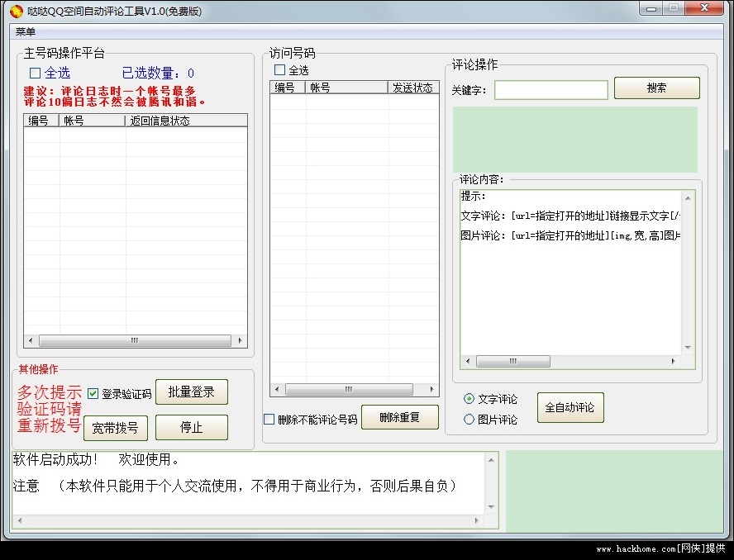Click 发送状态 column header
This screenshot has height=560, width=734.
click(x=413, y=88)
